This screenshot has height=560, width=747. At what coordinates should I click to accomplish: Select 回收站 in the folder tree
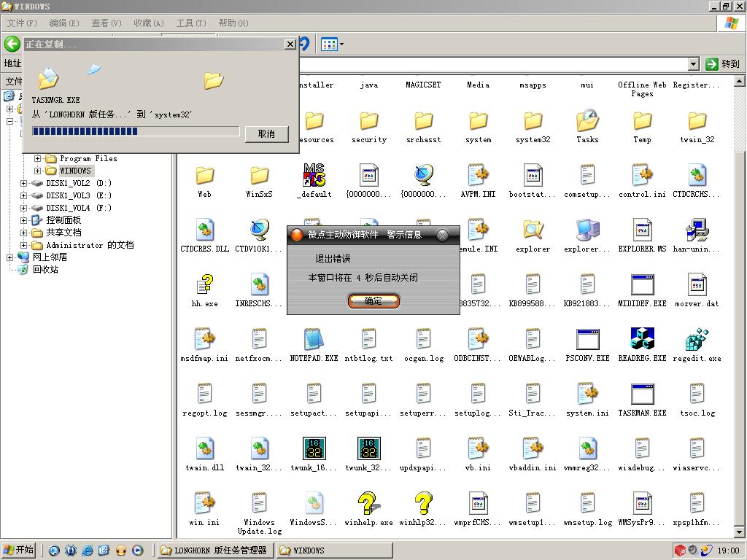pos(46,270)
